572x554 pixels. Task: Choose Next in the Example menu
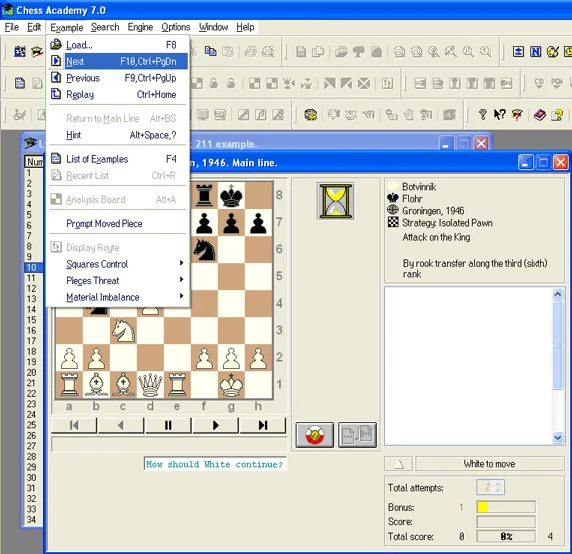[x=117, y=61]
